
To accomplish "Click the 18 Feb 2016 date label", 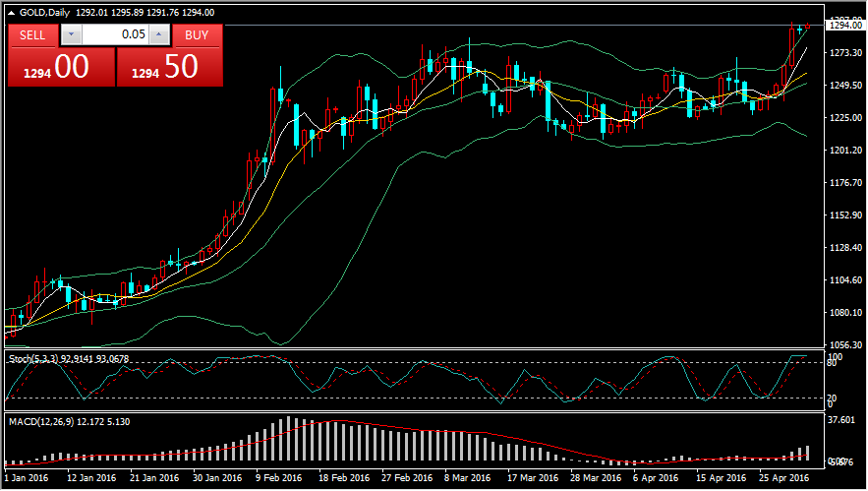I will click(344, 477).
